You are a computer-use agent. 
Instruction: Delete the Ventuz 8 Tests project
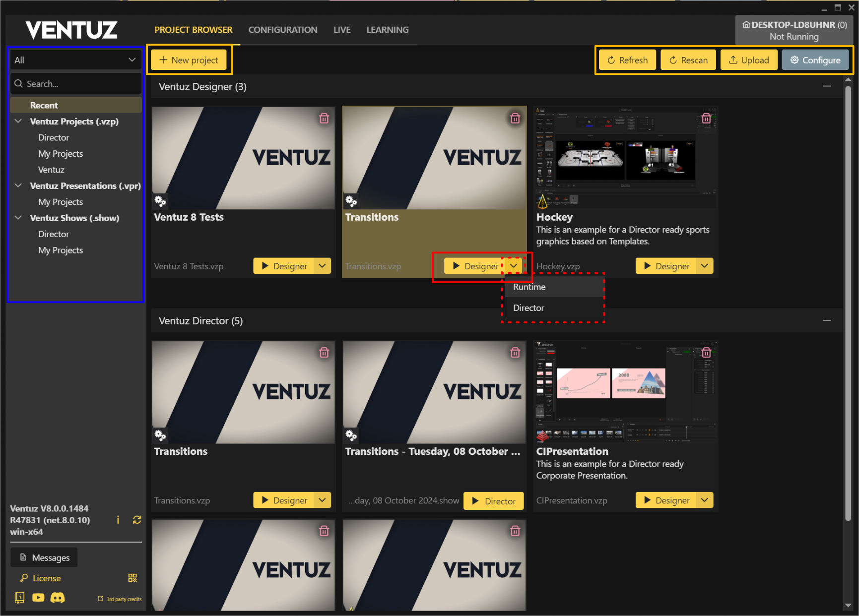click(324, 119)
